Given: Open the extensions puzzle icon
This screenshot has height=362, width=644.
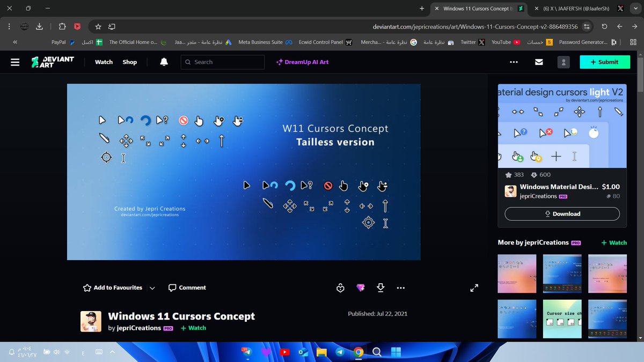Looking at the screenshot, I should pyautogui.click(x=62, y=26).
